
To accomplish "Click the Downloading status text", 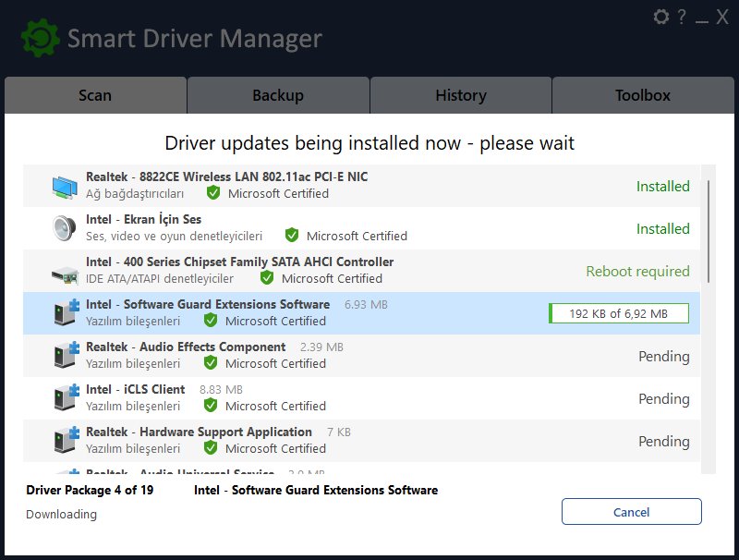I will (x=61, y=515).
